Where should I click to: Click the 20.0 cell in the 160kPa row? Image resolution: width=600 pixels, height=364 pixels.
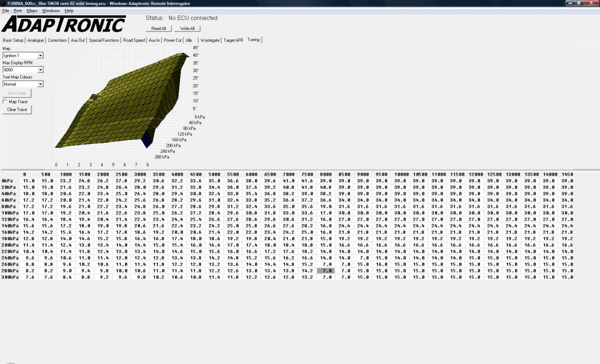tap(177, 232)
